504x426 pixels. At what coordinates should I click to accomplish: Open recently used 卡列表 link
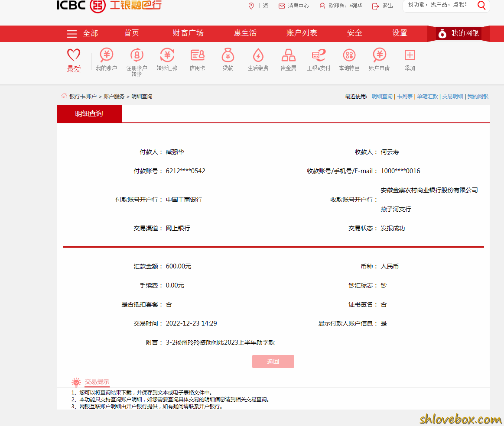point(405,96)
